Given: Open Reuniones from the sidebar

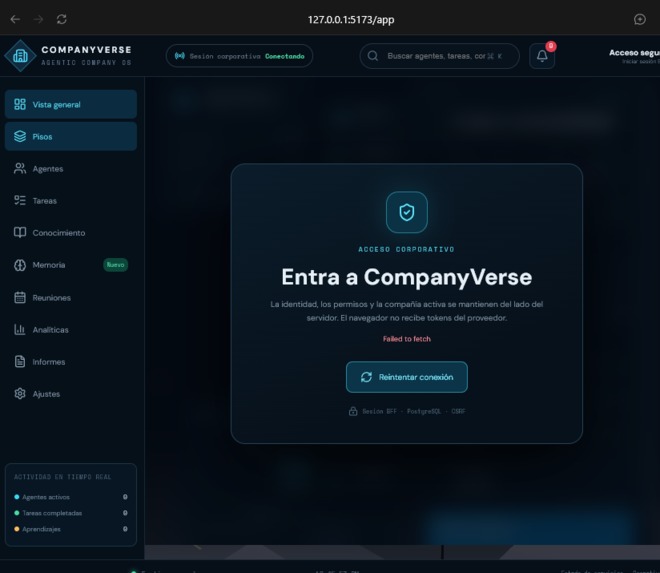Looking at the screenshot, I should click(x=71, y=297).
